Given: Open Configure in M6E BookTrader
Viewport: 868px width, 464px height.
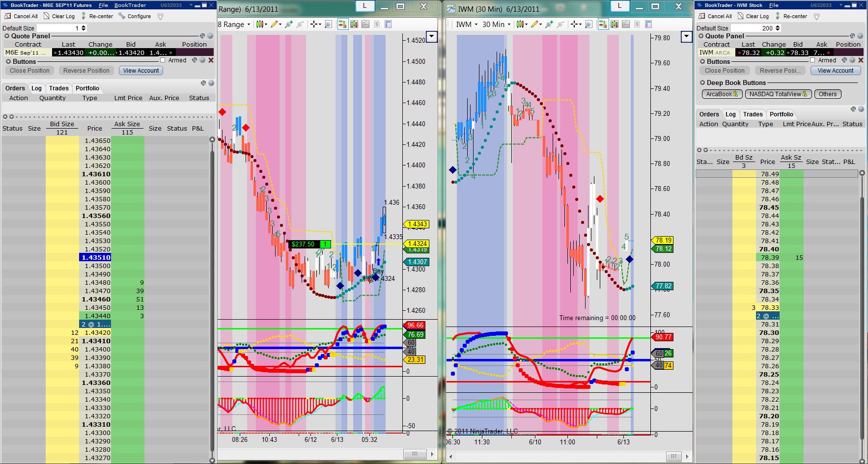Looking at the screenshot, I should pos(135,16).
